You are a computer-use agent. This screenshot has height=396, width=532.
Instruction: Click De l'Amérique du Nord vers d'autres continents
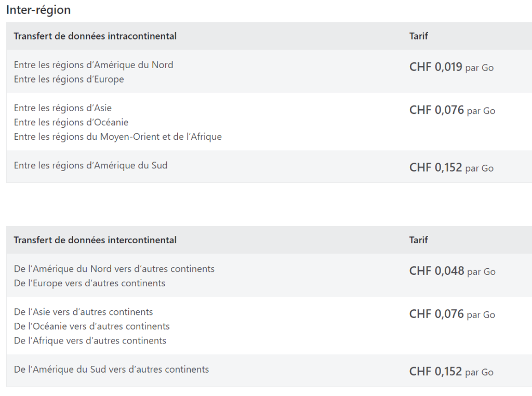(114, 269)
